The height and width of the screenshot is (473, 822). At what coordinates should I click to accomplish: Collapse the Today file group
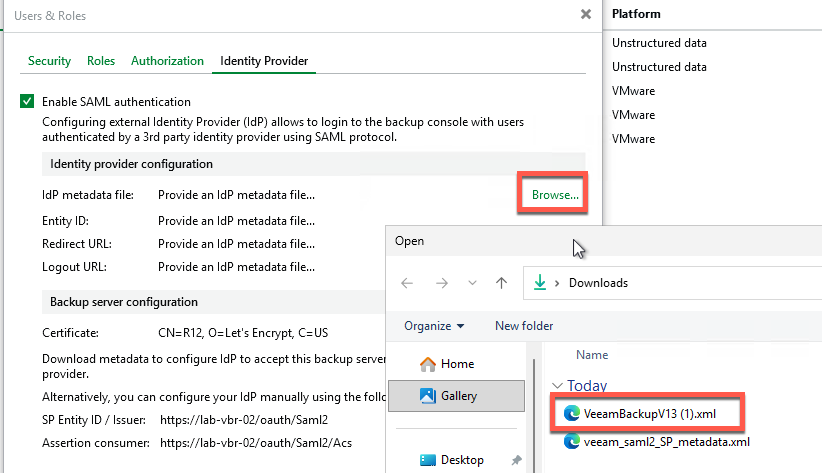coord(557,386)
